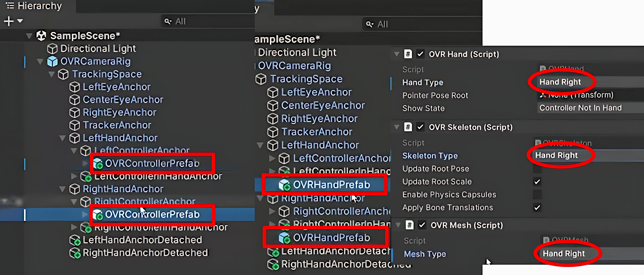Click the plus Create button in Hierarchy

coord(9,21)
